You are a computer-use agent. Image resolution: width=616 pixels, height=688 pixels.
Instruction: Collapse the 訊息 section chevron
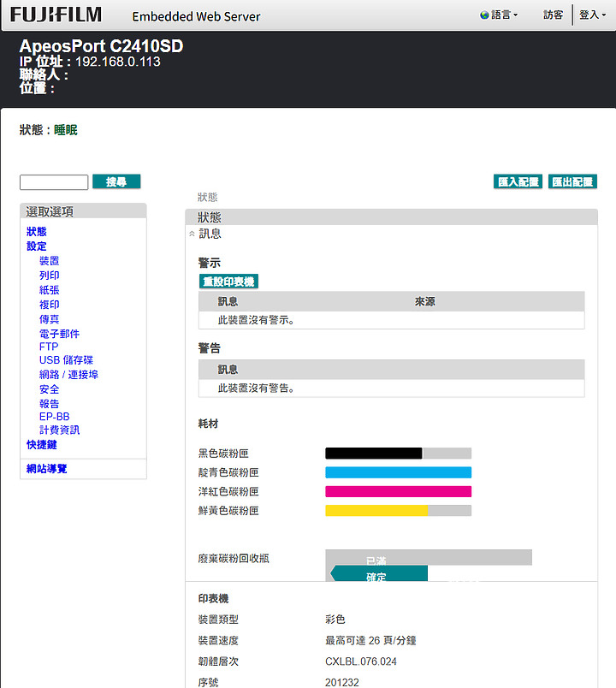pos(192,234)
